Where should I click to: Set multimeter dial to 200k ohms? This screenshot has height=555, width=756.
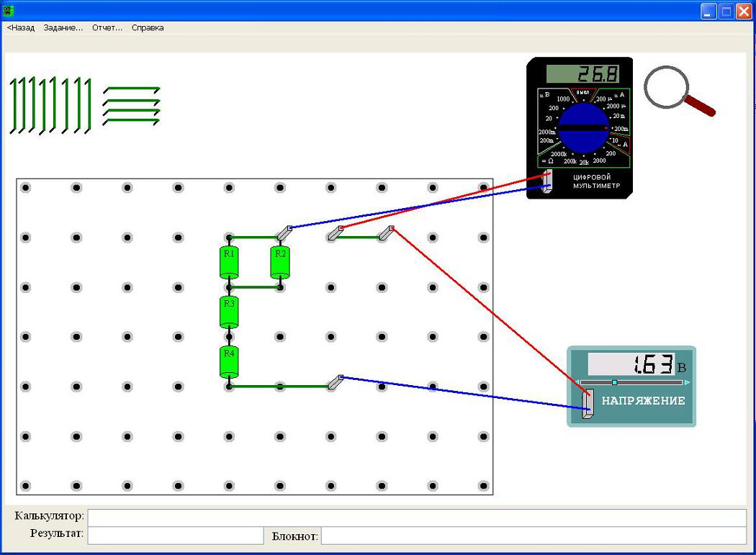(570, 161)
